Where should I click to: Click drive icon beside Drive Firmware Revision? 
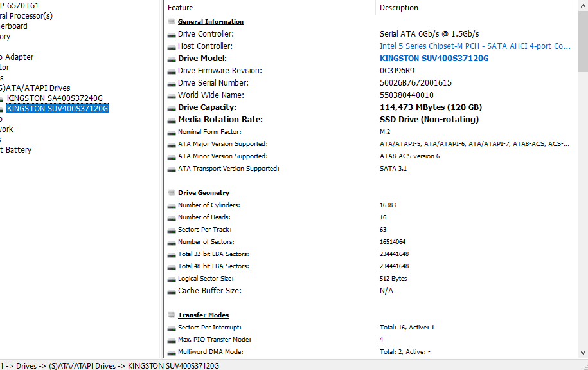pyautogui.click(x=172, y=71)
